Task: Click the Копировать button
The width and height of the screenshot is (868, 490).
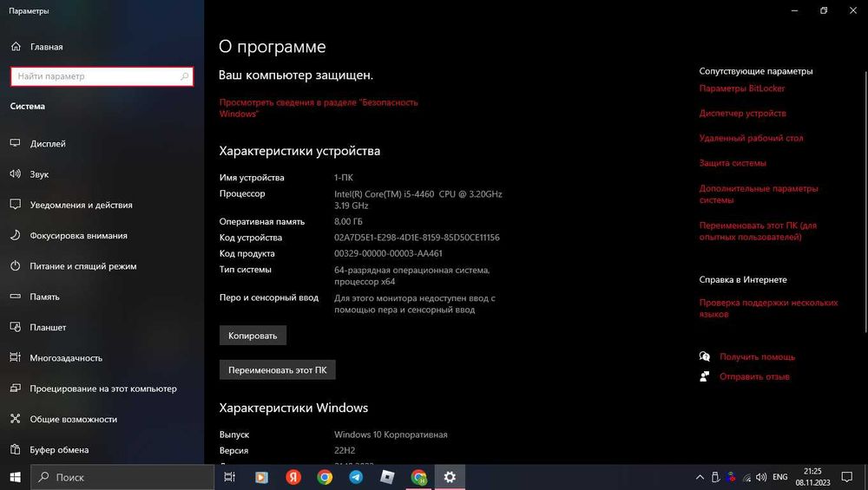Action: (253, 336)
